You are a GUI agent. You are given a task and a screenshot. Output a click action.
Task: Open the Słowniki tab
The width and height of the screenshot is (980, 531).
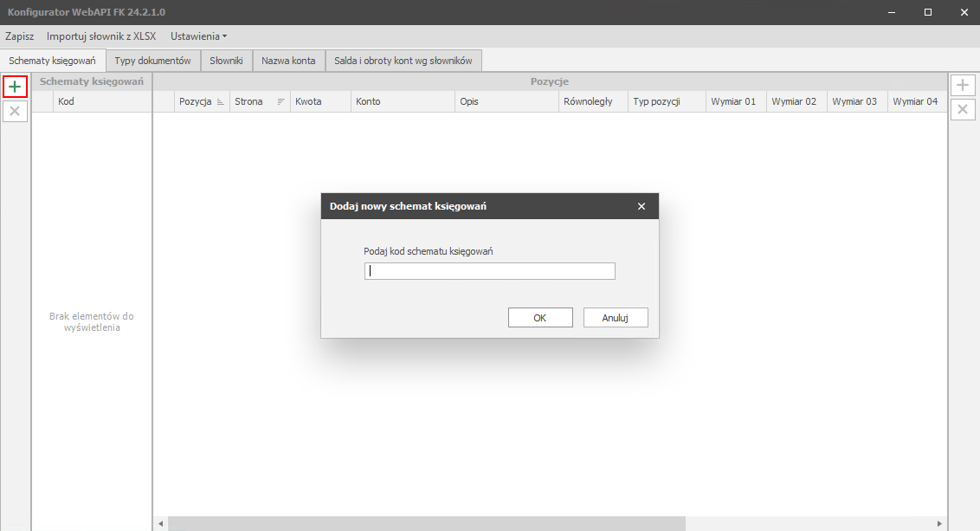[227, 61]
